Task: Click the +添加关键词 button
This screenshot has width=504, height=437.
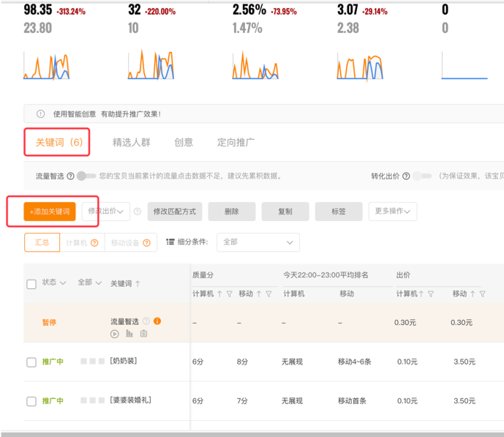Action: click(50, 212)
